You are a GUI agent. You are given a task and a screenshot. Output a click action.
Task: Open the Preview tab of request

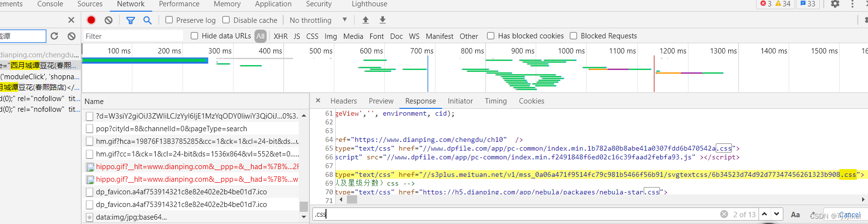(381, 101)
